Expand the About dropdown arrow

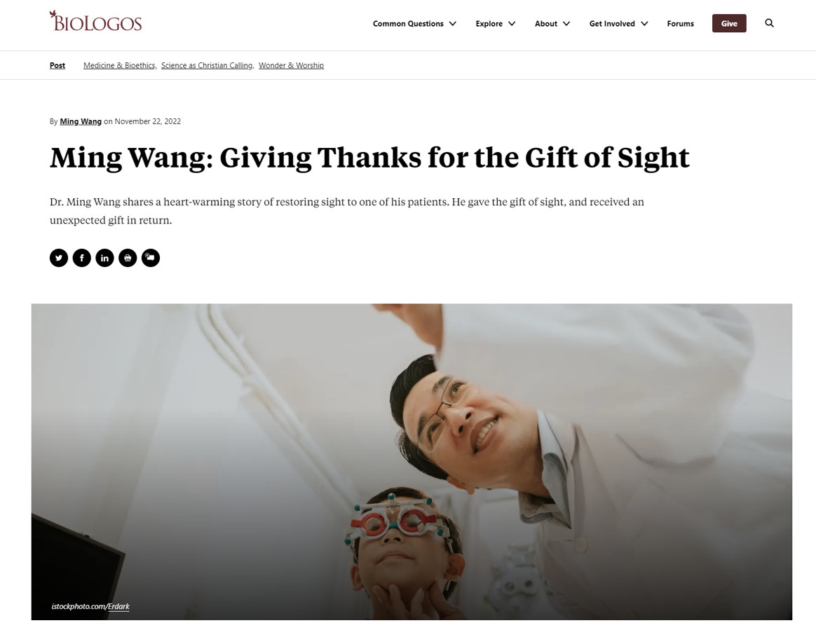566,23
